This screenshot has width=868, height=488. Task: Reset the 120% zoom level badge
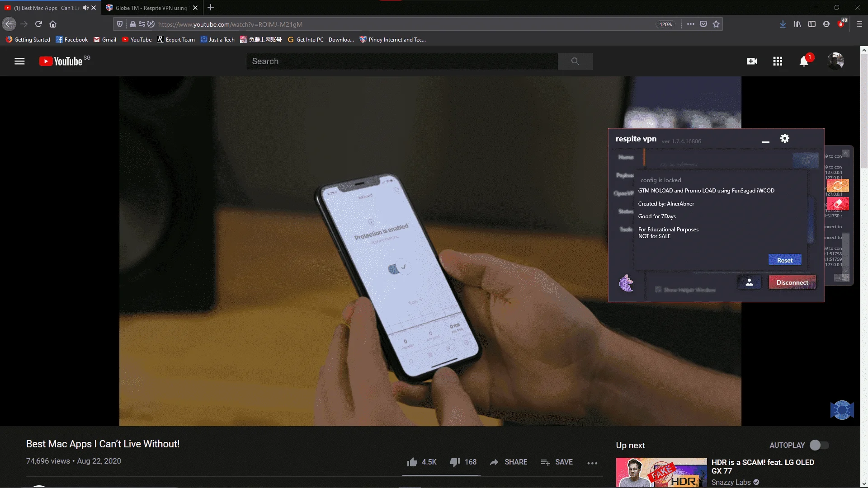click(x=665, y=24)
